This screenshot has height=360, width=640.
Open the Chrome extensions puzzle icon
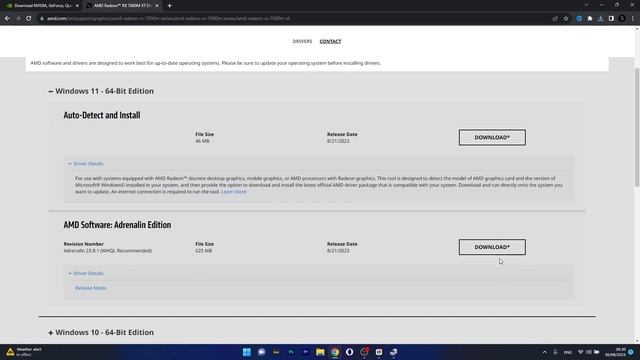point(590,18)
